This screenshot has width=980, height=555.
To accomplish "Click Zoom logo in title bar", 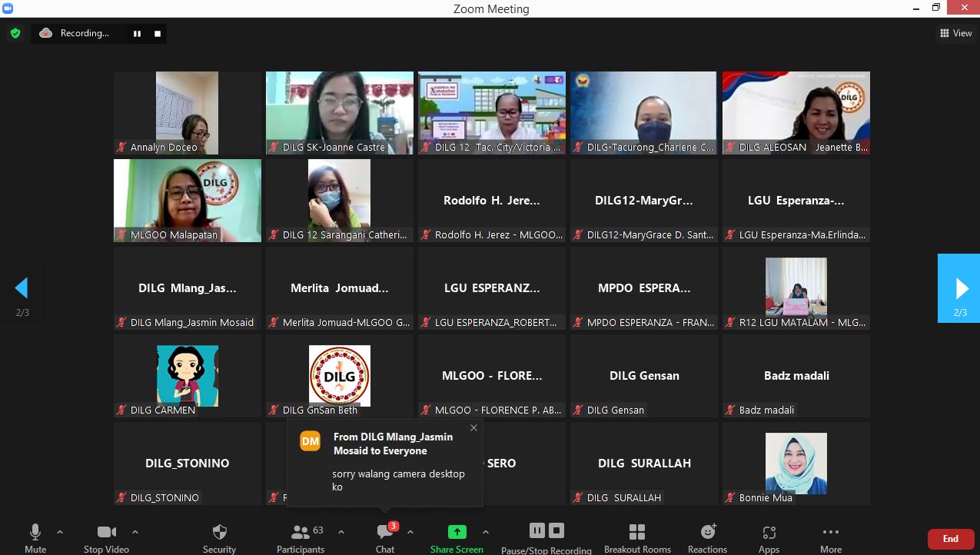I will [8, 8].
